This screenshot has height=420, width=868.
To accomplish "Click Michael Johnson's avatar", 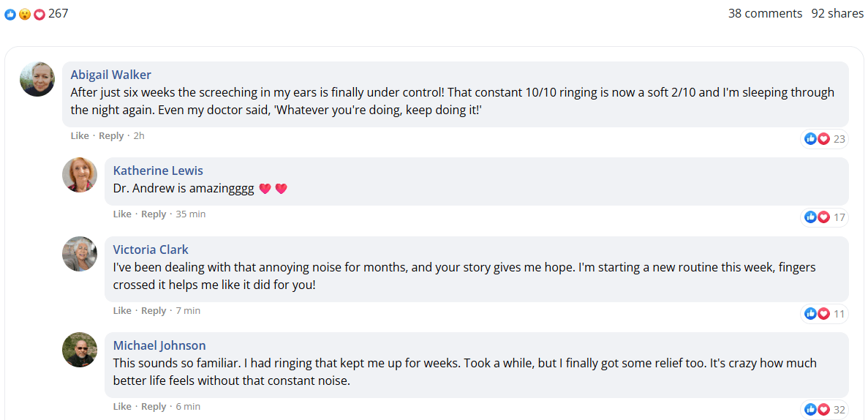I will (80, 350).
